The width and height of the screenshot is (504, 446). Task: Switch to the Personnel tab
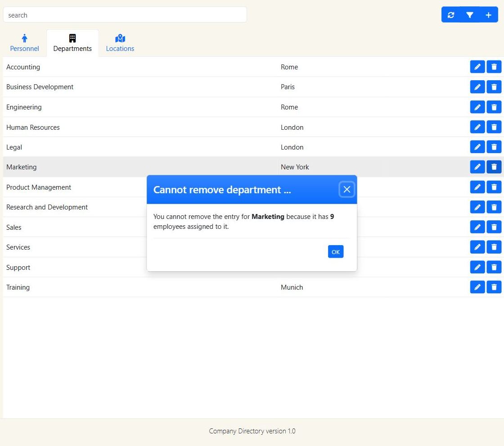coord(25,43)
